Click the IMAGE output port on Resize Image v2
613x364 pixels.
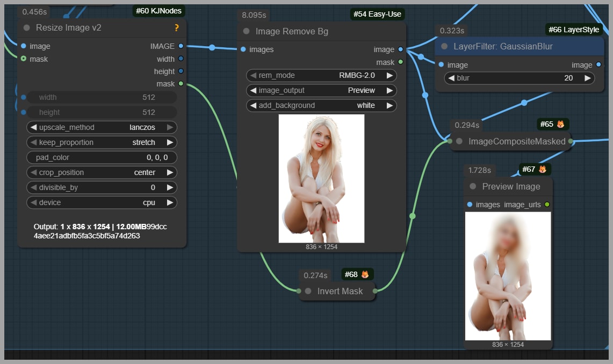(181, 46)
